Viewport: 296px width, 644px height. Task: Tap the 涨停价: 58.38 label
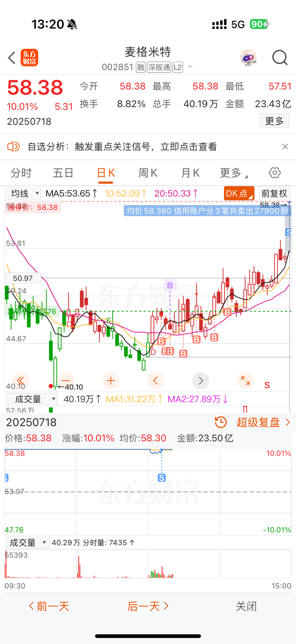(x=33, y=207)
